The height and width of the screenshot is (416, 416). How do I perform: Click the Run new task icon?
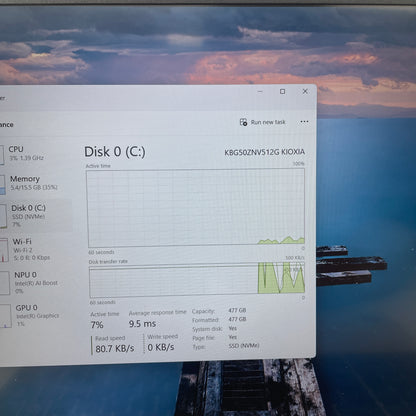[x=244, y=122]
